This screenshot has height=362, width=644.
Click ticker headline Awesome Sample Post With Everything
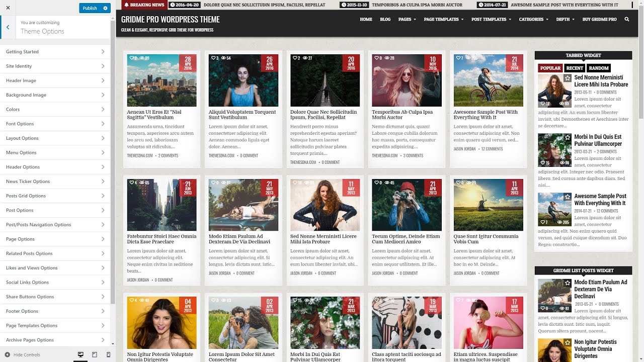[565, 5]
